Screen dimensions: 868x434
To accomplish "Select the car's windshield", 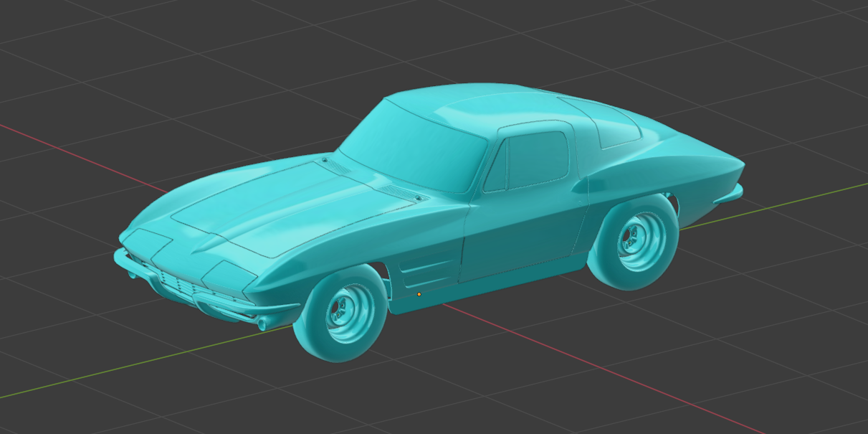I will pos(414,145).
